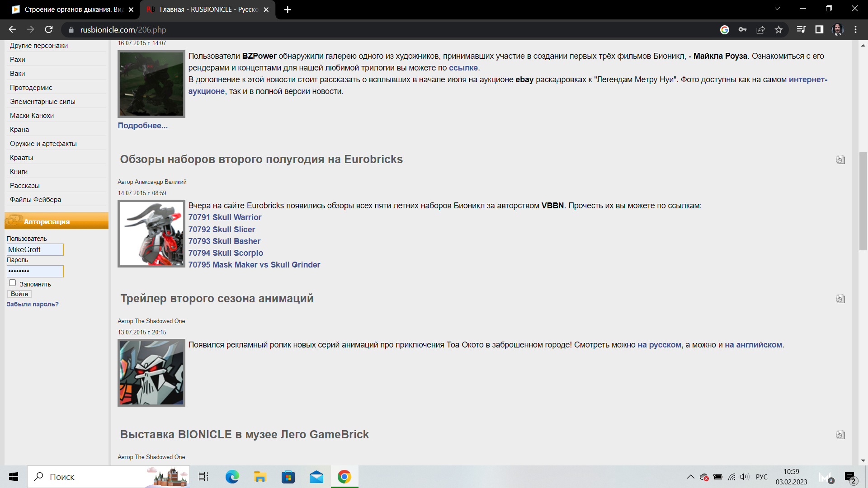Go back to the previous page

pyautogui.click(x=12, y=29)
